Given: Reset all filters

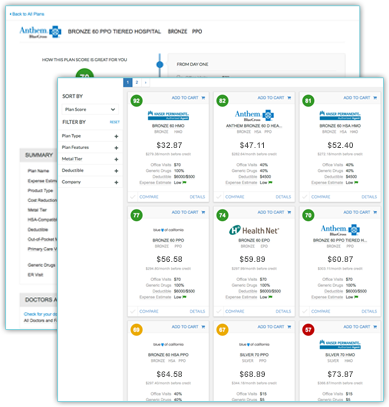Looking at the screenshot, I should click(x=114, y=122).
